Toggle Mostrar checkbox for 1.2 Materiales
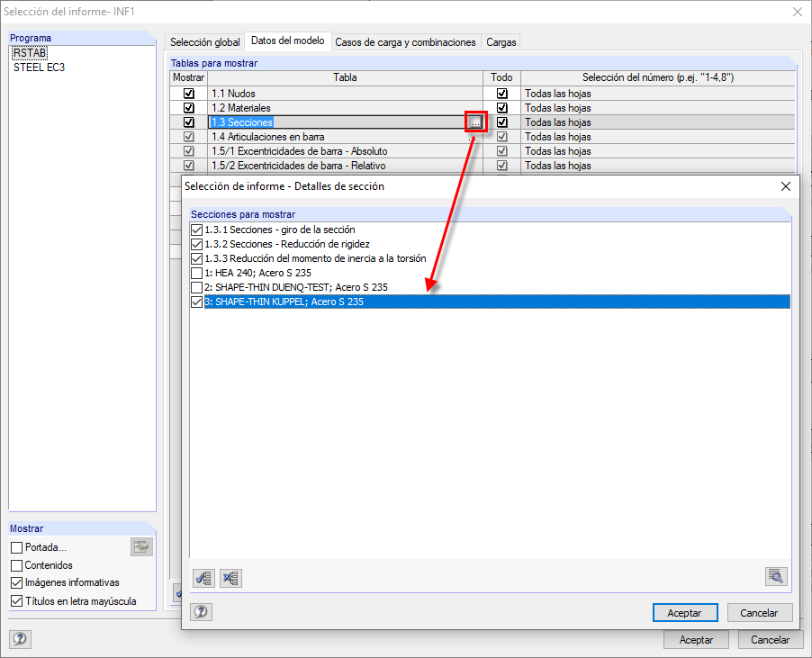This screenshot has width=812, height=658. [189, 108]
